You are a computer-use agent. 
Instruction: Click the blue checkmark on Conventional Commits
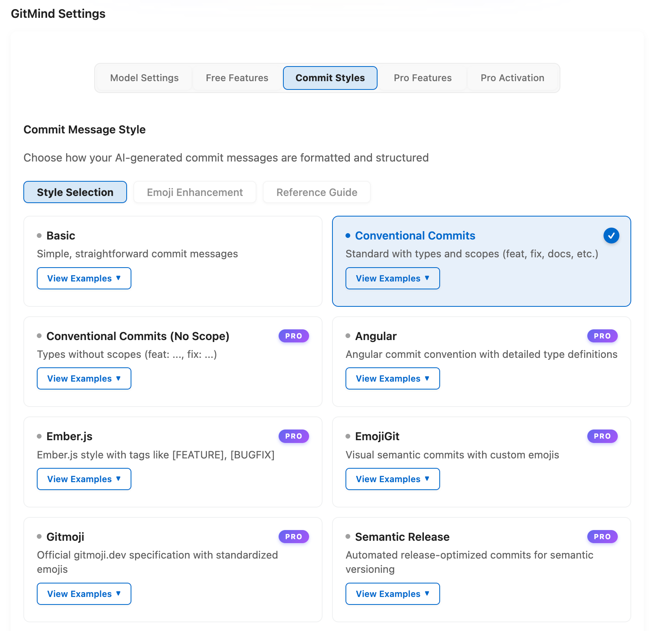611,236
